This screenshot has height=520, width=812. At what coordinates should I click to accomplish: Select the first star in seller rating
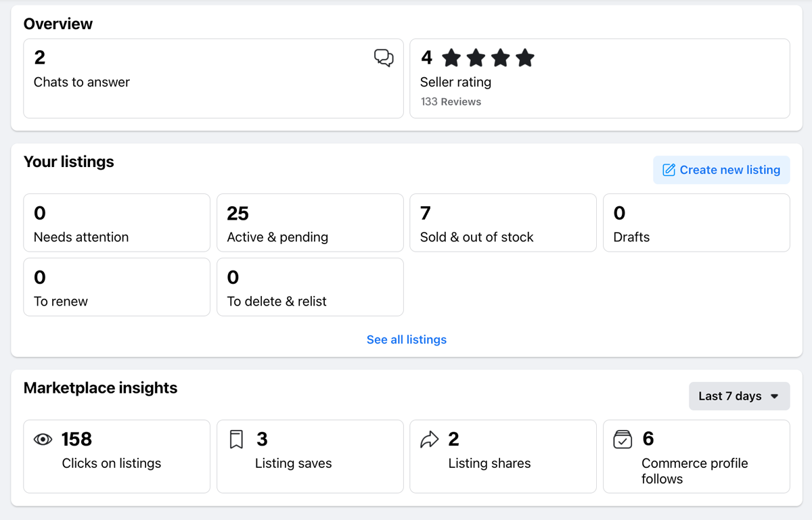[x=451, y=57]
